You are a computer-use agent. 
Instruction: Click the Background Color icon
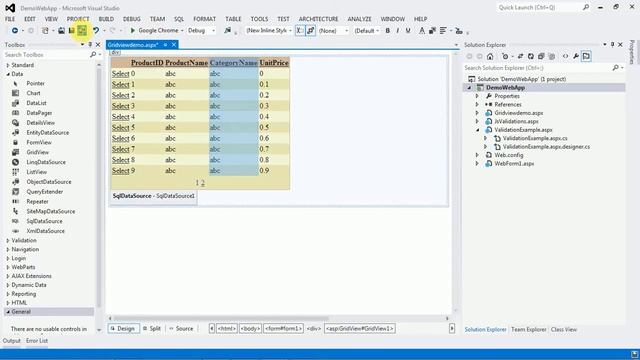tap(432, 31)
